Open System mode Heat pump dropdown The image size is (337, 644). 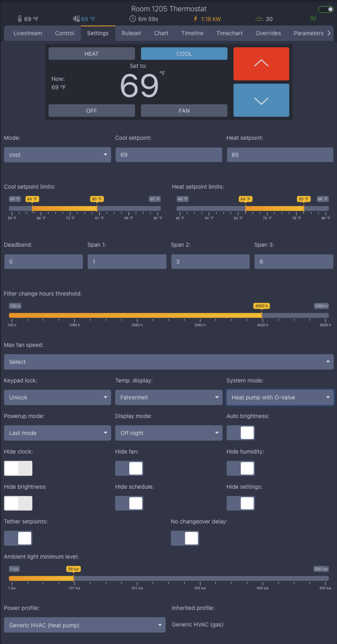pos(280,397)
